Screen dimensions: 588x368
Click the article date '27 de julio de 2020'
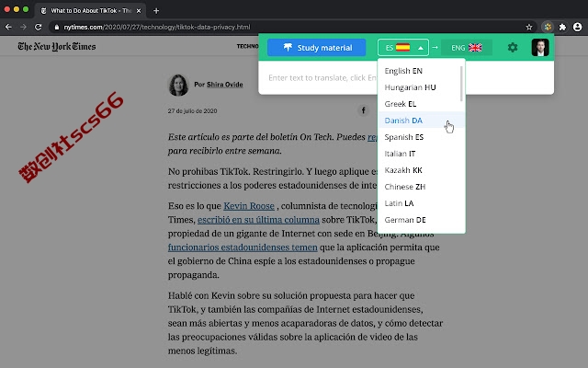point(192,111)
